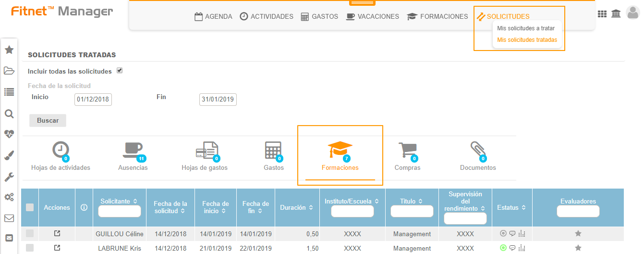Open 'Mis solicitudes a tratar' menu item
Screen dimensions: 644x254
click(525, 28)
